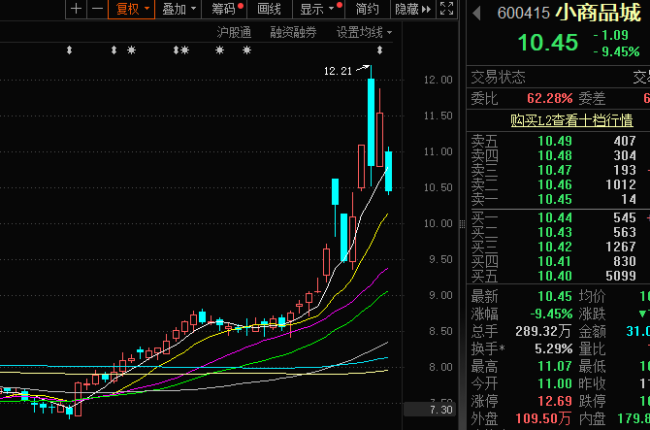Click the 12.21 high price marker
The image size is (650, 430).
[337, 71]
